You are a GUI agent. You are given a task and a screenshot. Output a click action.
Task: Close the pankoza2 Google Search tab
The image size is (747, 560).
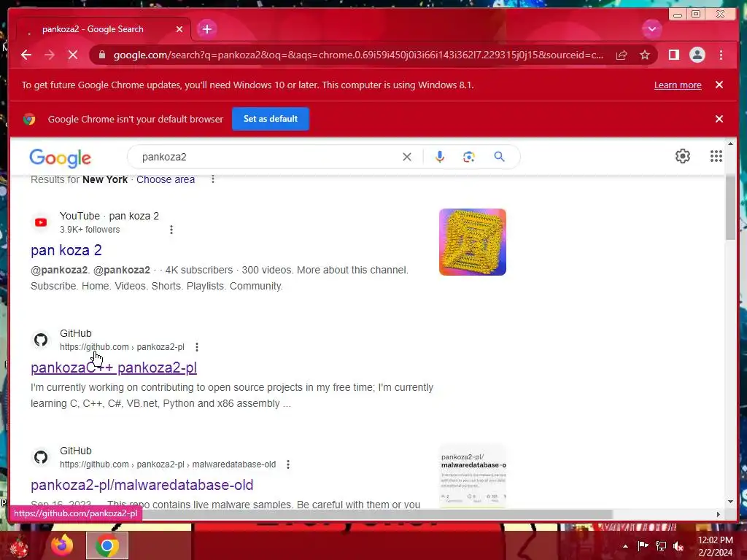click(179, 29)
